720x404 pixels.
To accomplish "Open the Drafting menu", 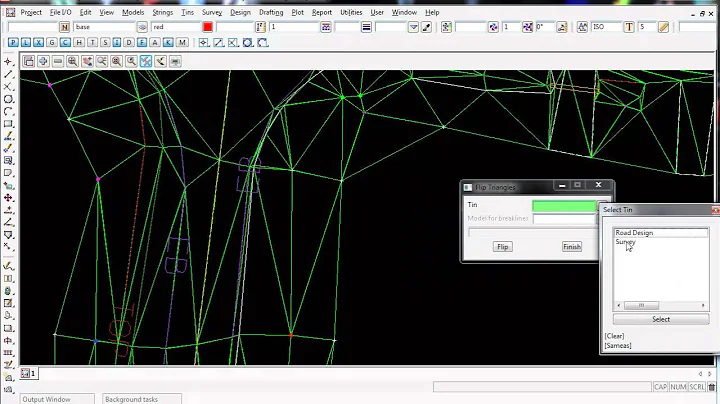I will [271, 12].
